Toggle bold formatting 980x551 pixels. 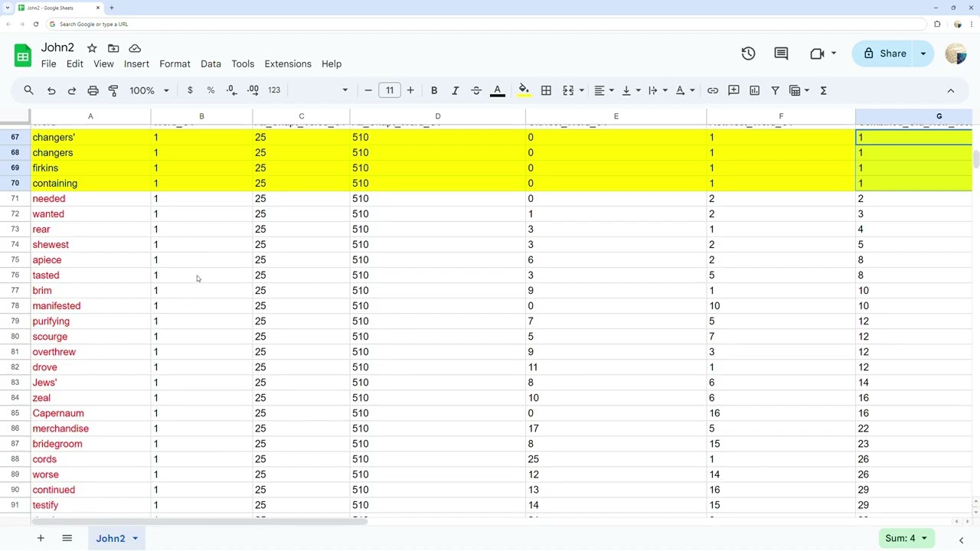(x=434, y=90)
